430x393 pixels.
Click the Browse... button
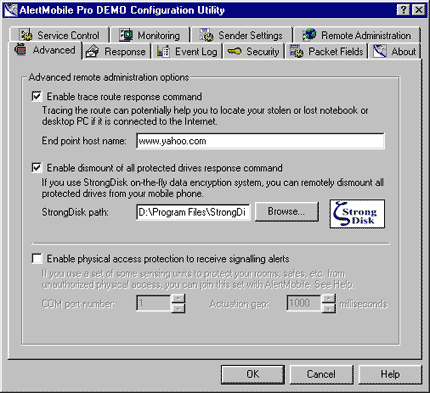(287, 211)
